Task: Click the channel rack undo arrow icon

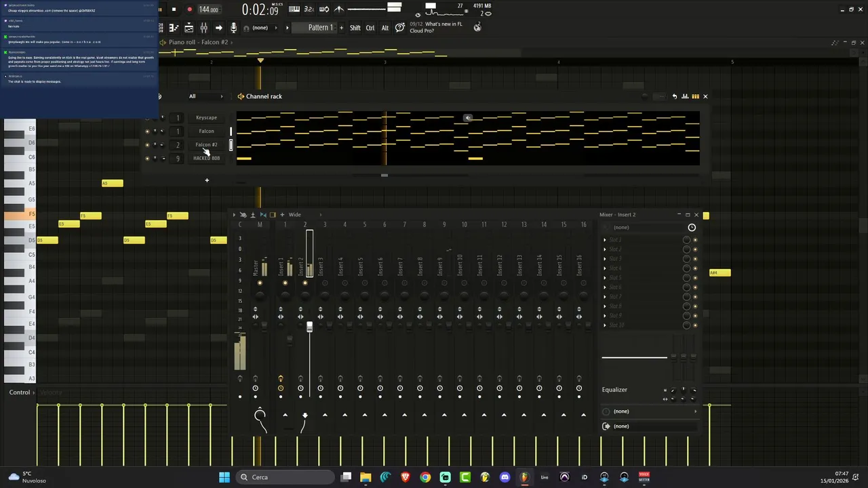Action: click(x=675, y=96)
